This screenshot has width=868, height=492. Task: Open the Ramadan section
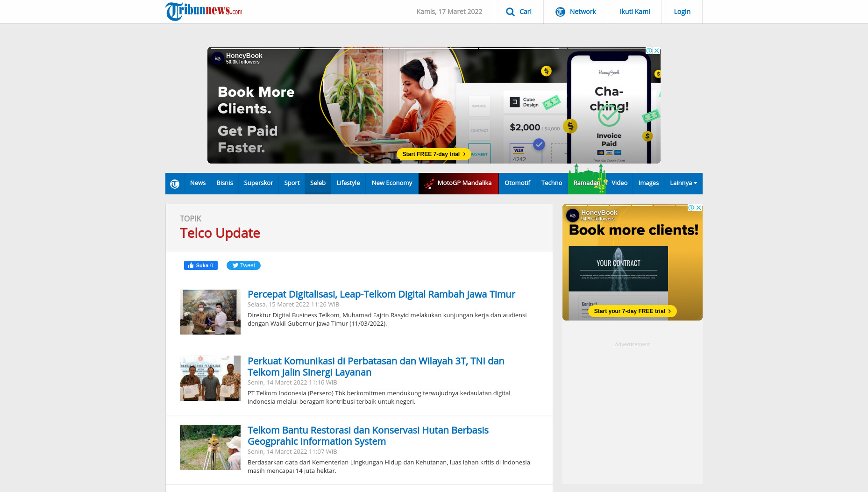pyautogui.click(x=587, y=183)
